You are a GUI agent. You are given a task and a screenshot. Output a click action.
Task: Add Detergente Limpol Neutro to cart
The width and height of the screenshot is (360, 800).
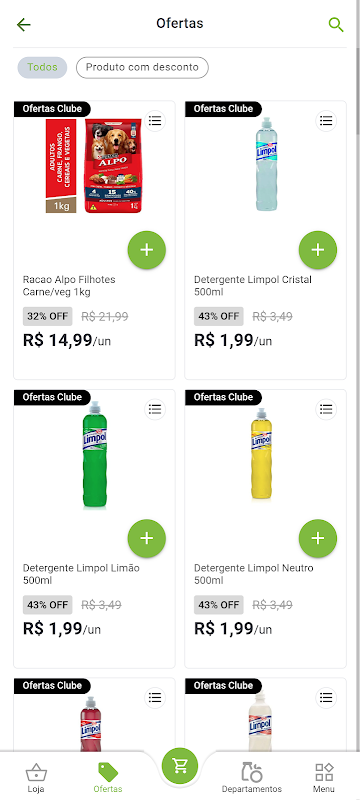(318, 538)
